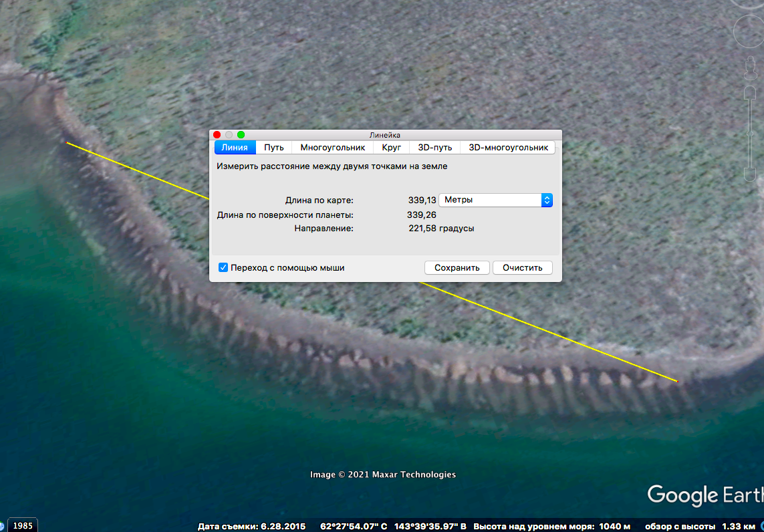Click the eye altitude 1.33 км text
The width and height of the screenshot is (764, 532).
tap(700, 526)
